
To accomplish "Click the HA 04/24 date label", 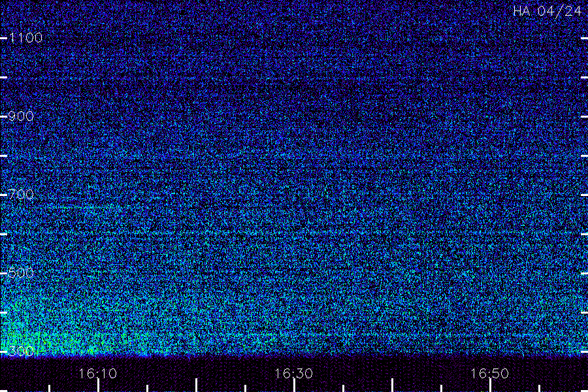I will pyautogui.click(x=547, y=11).
